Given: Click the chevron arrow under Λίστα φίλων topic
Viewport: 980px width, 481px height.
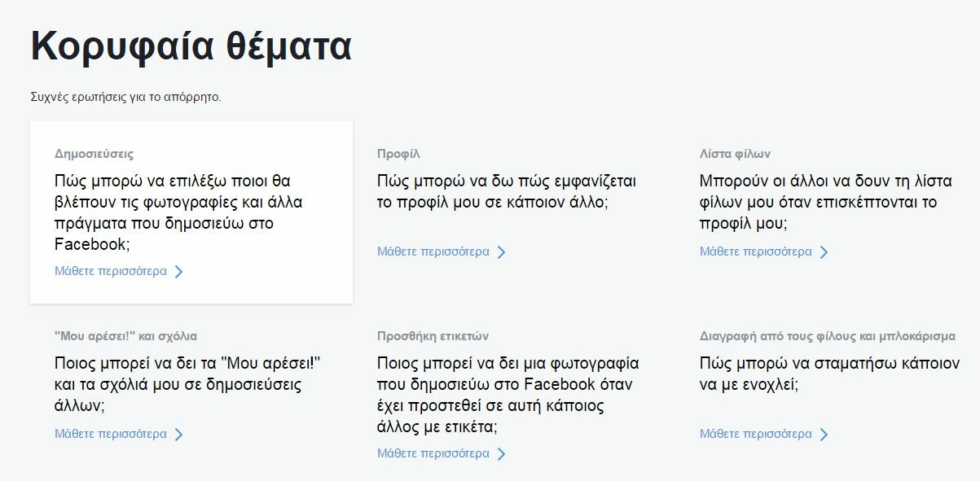Looking at the screenshot, I should pos(824,252).
